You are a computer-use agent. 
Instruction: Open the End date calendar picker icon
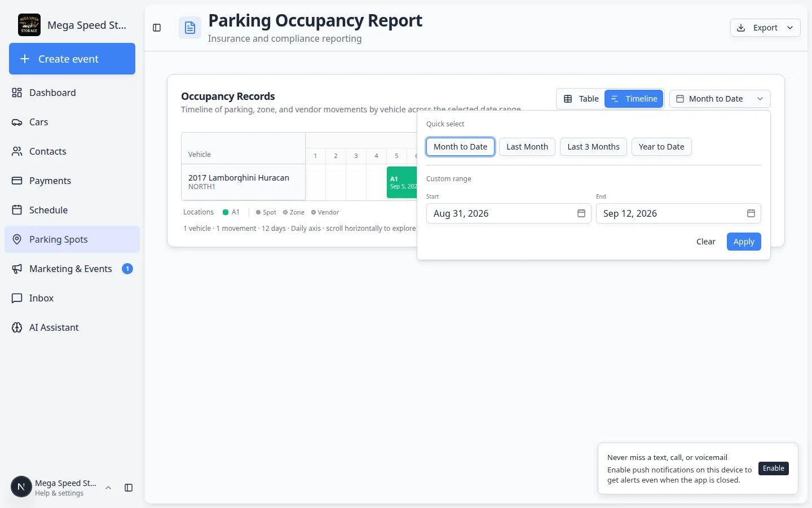751,213
